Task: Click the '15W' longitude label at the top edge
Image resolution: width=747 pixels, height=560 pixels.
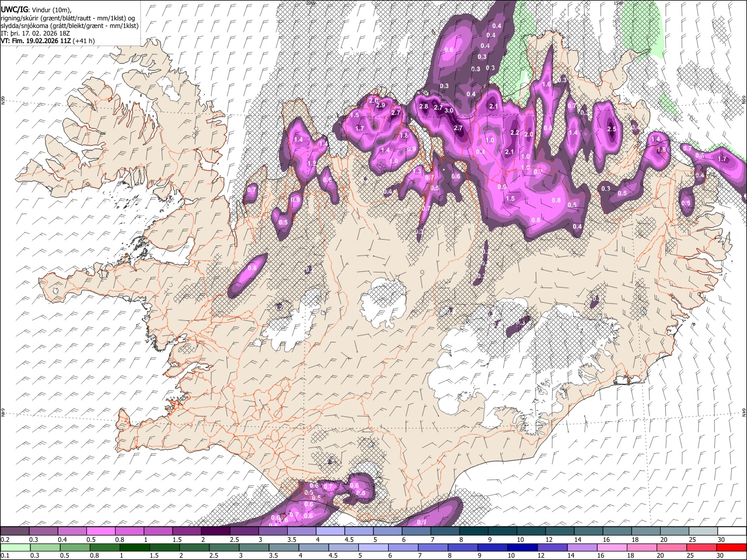Action: point(617,3)
